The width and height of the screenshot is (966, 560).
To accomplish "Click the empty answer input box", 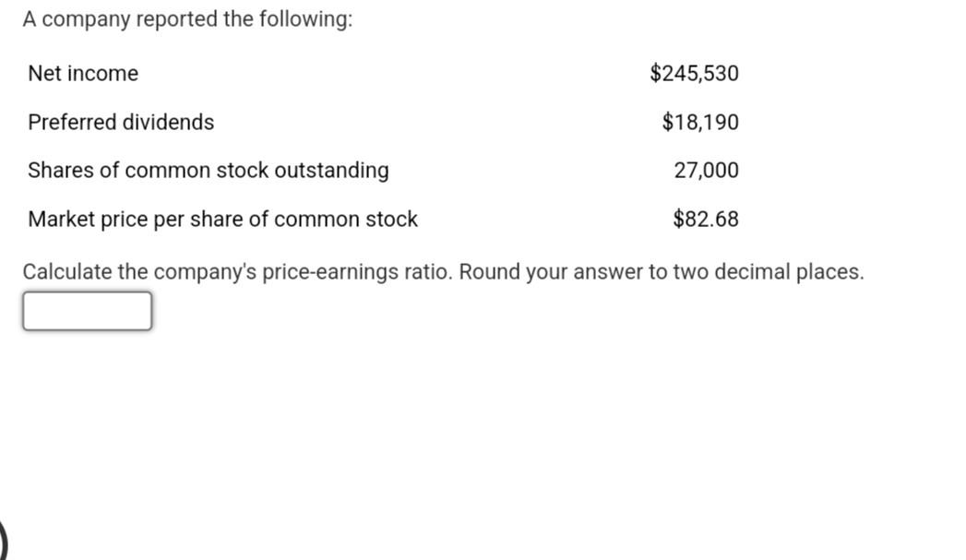I will 87,311.
